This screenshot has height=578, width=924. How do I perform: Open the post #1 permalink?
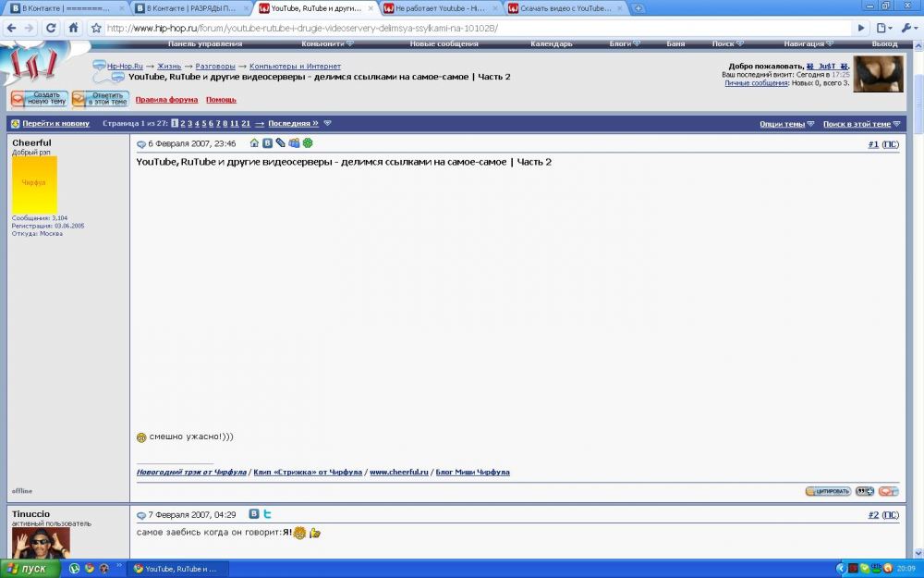pyautogui.click(x=873, y=144)
